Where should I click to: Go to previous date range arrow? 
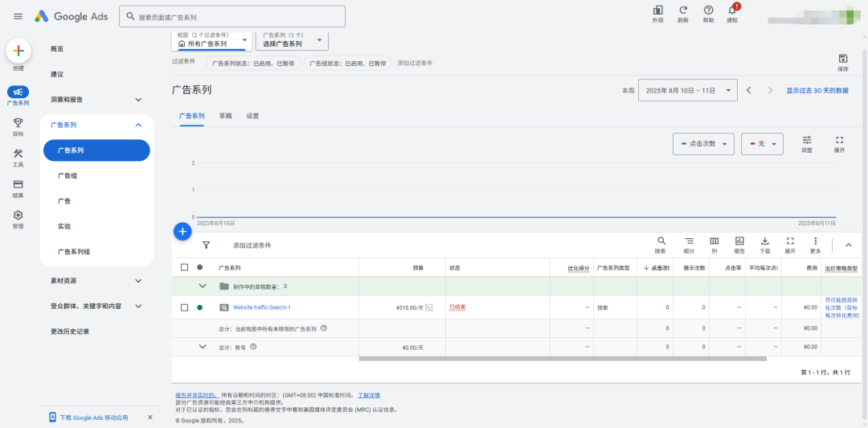748,90
